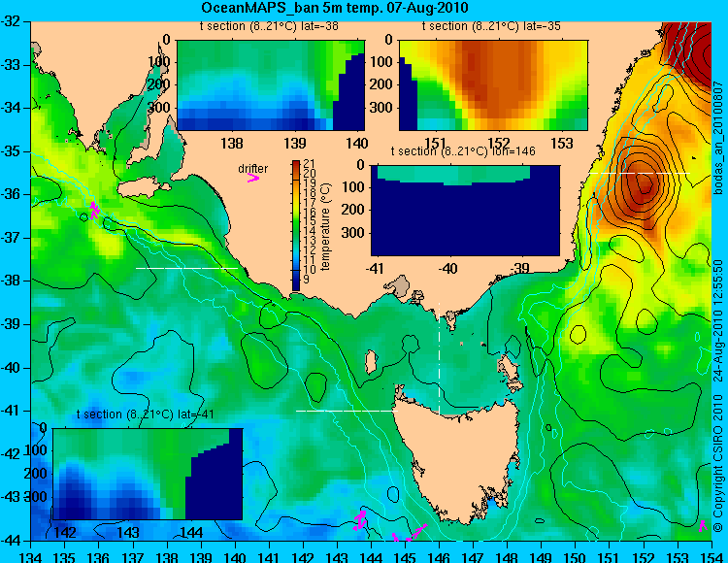This screenshot has height=563, width=728.
Task: Click the magenta drifter arrow legend symbol
Action: tap(253, 179)
